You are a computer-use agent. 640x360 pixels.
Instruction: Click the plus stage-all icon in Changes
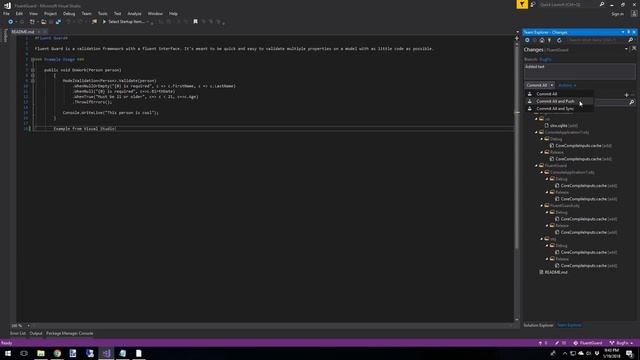627,95
